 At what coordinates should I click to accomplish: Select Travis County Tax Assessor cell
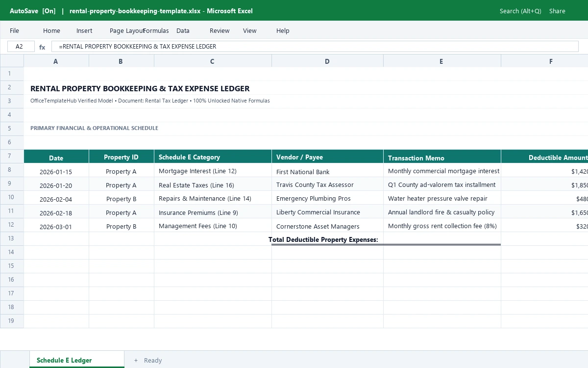[x=327, y=185]
